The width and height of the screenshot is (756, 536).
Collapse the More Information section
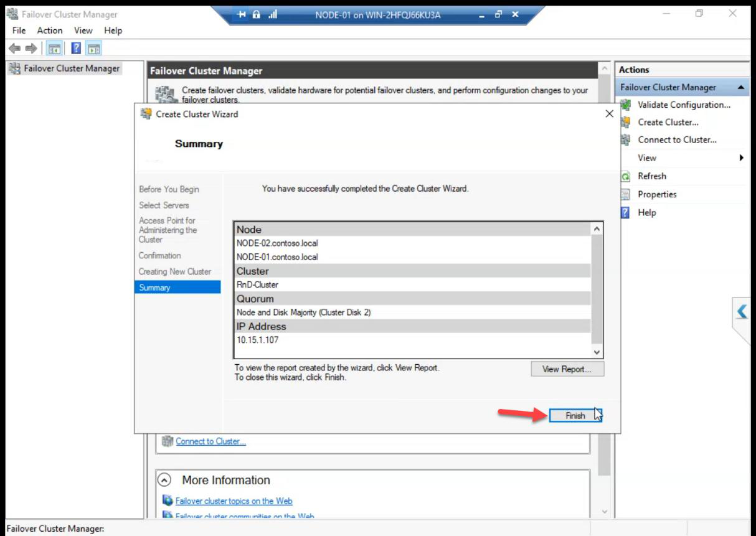(x=164, y=480)
